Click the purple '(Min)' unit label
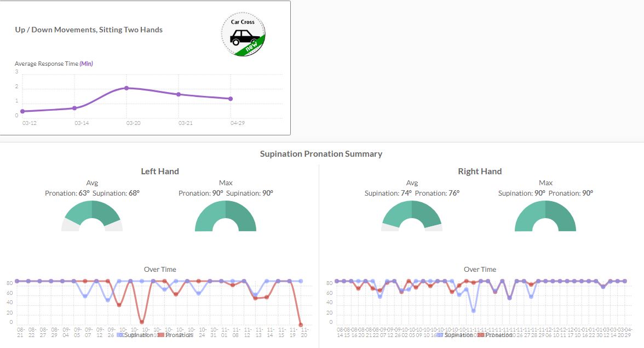Image resolution: width=644 pixels, height=348 pixels. [x=87, y=64]
